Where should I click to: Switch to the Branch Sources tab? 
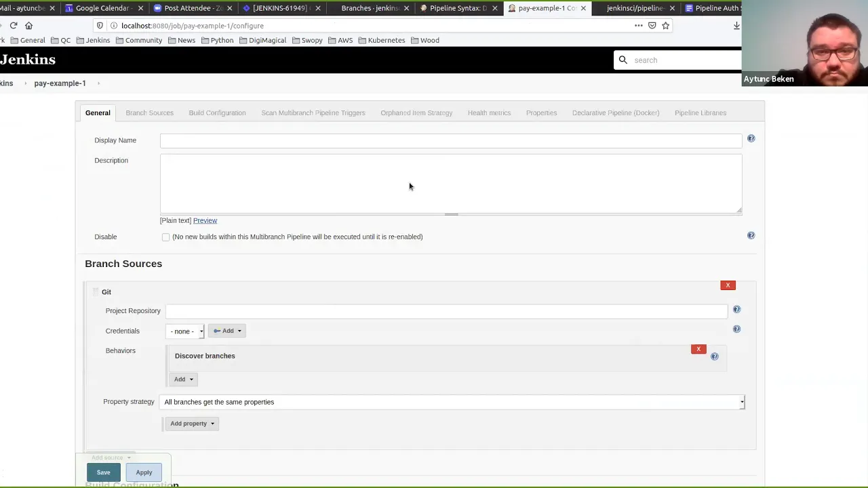pos(149,113)
